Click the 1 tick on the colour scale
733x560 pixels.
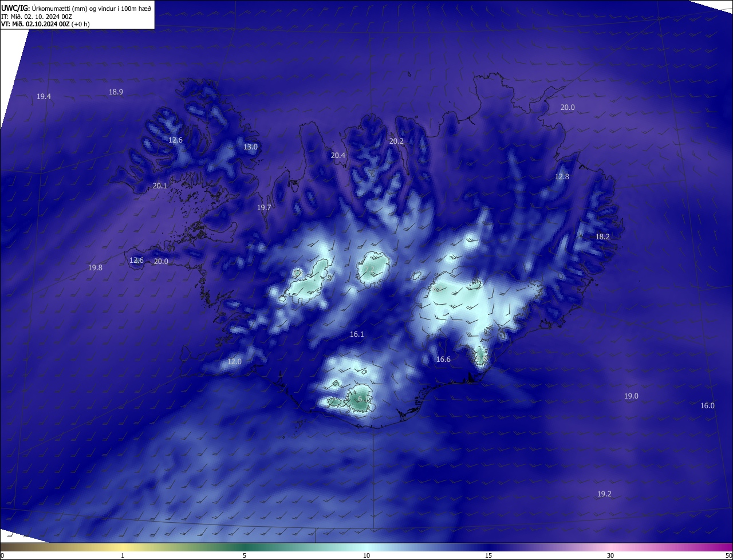coord(123,556)
